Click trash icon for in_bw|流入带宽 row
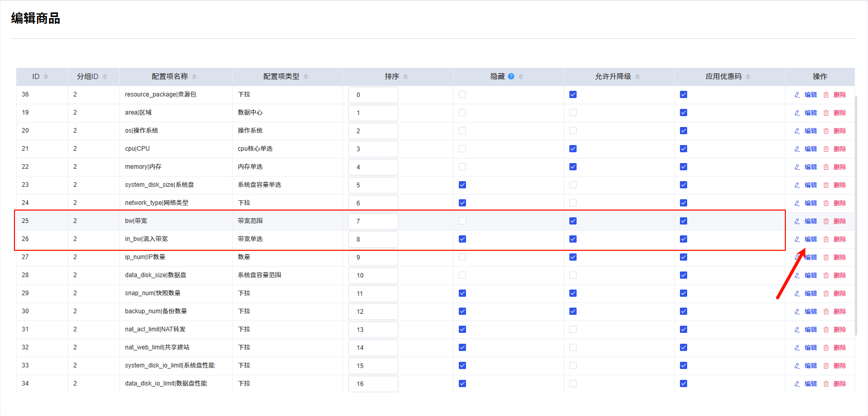This screenshot has width=868, height=416. 826,239
